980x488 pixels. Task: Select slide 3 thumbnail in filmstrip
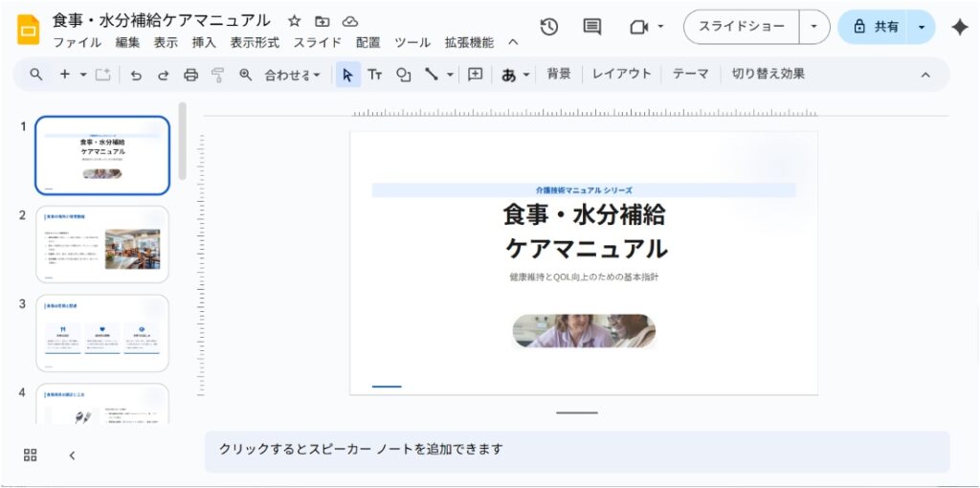click(102, 332)
